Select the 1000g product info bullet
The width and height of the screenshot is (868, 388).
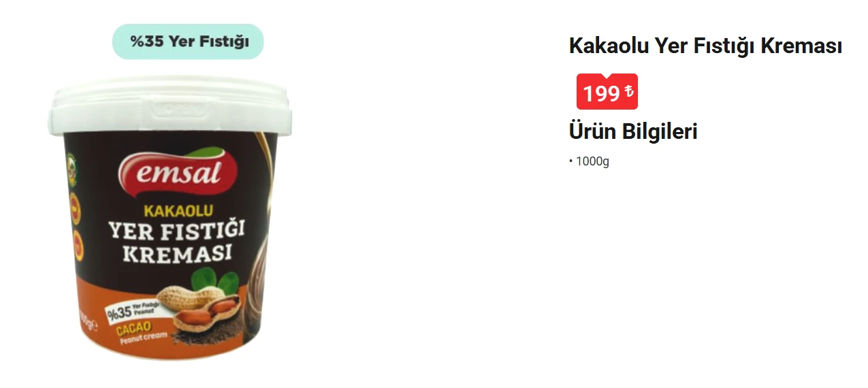[589, 162]
